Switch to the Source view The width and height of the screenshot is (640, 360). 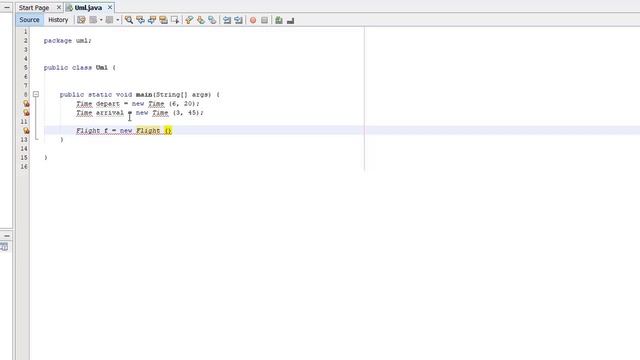[x=29, y=20]
